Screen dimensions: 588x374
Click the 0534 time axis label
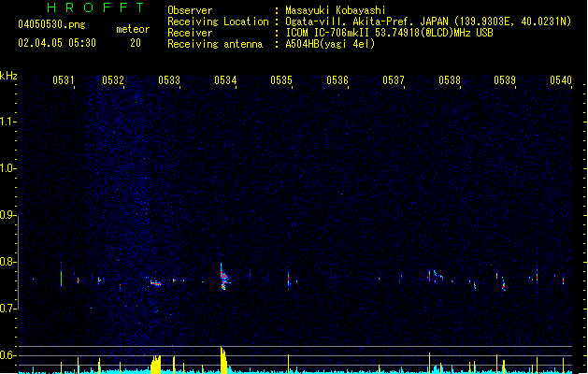coord(225,80)
